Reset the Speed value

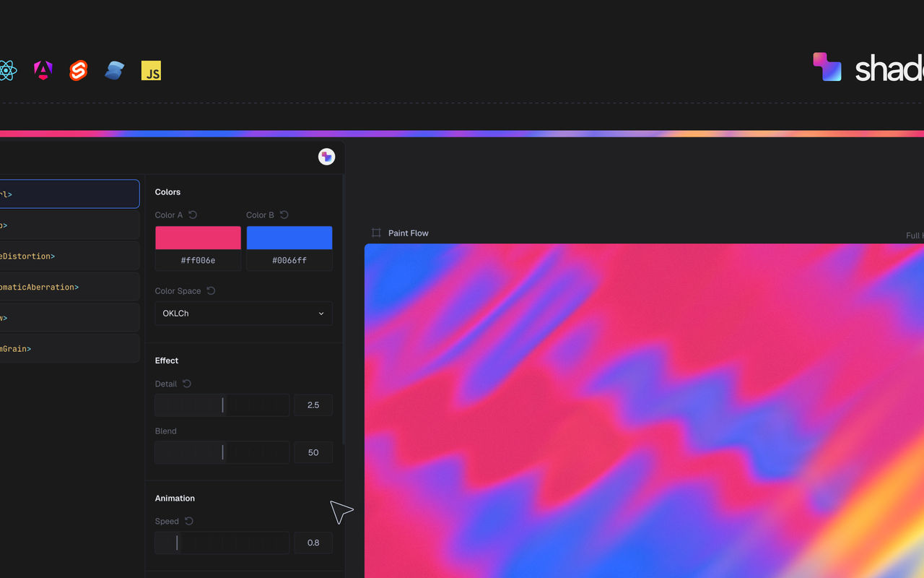point(189,521)
